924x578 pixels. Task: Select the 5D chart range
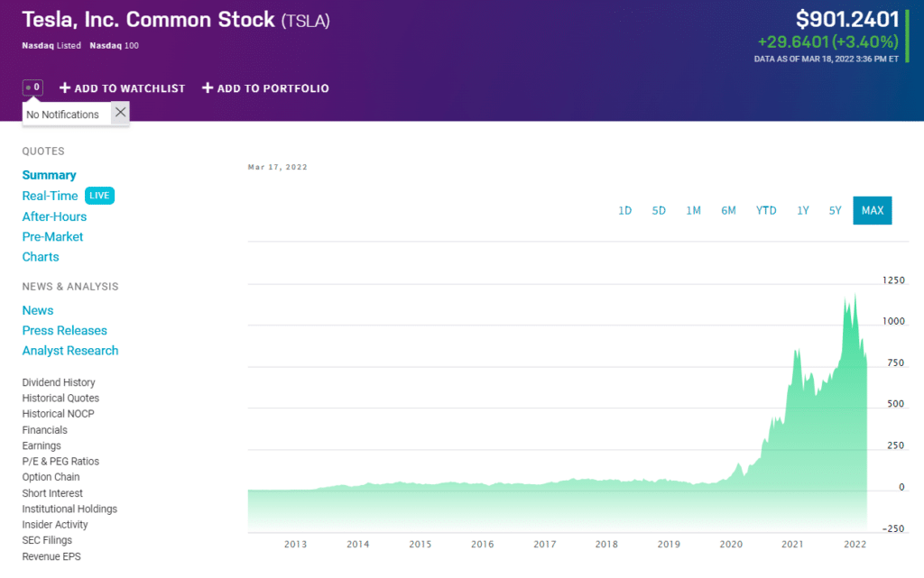[x=659, y=211]
